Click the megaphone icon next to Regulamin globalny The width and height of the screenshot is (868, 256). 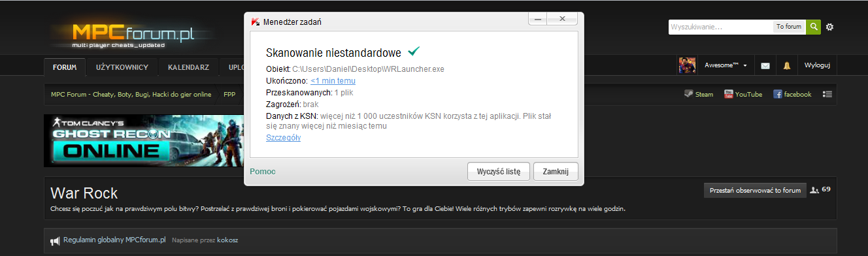pos(55,241)
